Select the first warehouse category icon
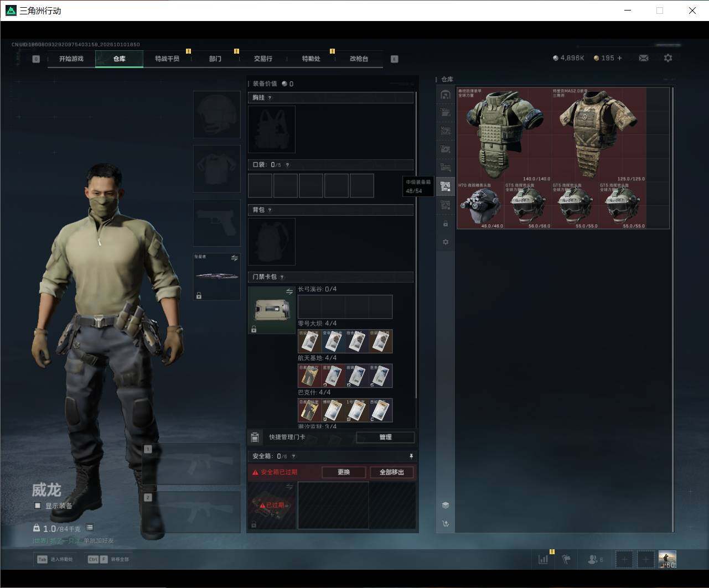Screen dimensions: 709x588 pos(446,95)
